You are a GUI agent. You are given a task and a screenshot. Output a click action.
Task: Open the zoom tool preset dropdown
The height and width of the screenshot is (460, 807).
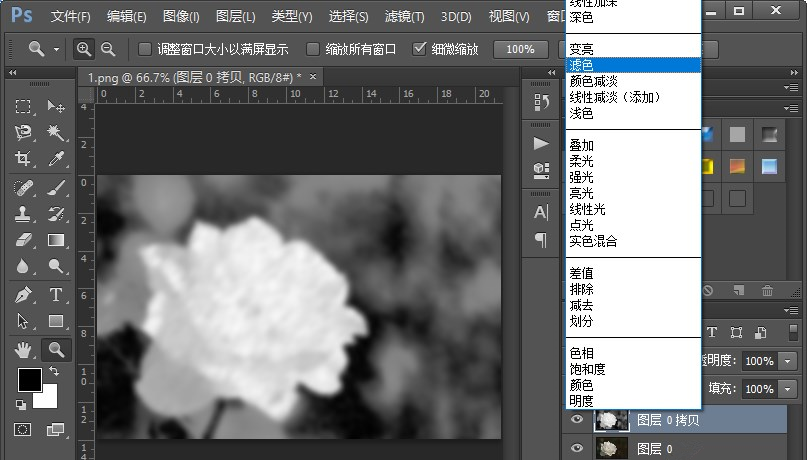pyautogui.click(x=56, y=49)
